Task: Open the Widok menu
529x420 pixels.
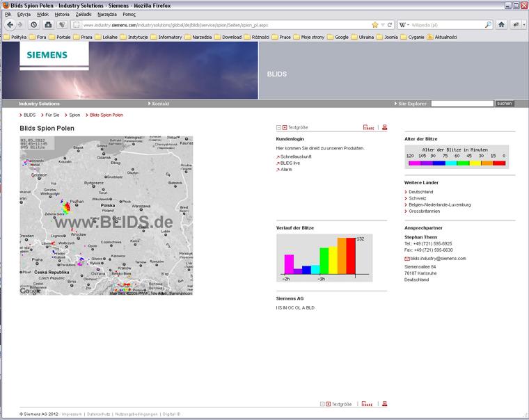Action: (x=42, y=14)
